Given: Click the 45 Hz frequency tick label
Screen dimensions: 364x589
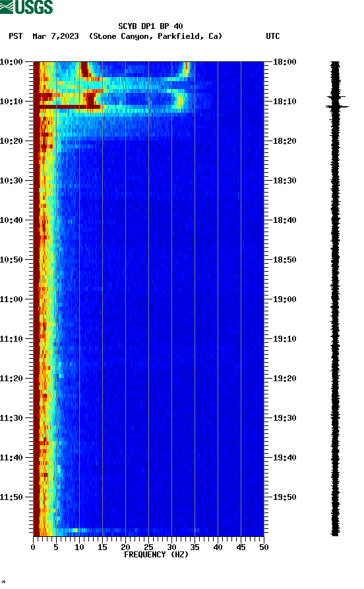Looking at the screenshot, I should (x=241, y=547).
